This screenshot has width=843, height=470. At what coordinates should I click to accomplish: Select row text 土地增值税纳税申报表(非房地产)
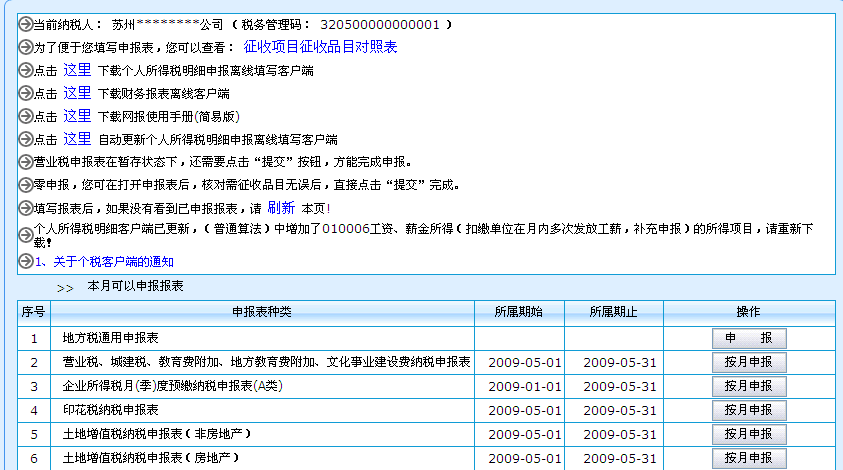pos(157,434)
